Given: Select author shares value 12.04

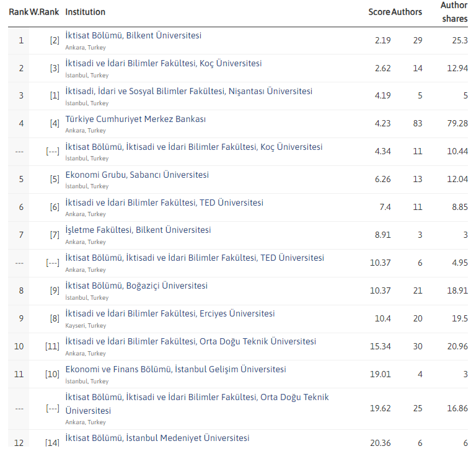Looking at the screenshot, I should pos(457,179).
